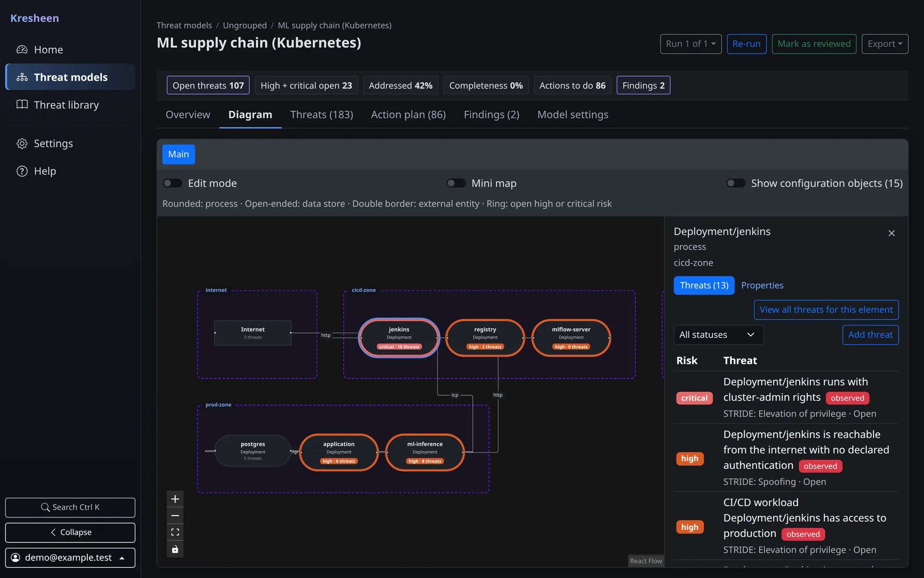Click the Settings gear icon
Image resolution: width=924 pixels, height=578 pixels.
22,143
